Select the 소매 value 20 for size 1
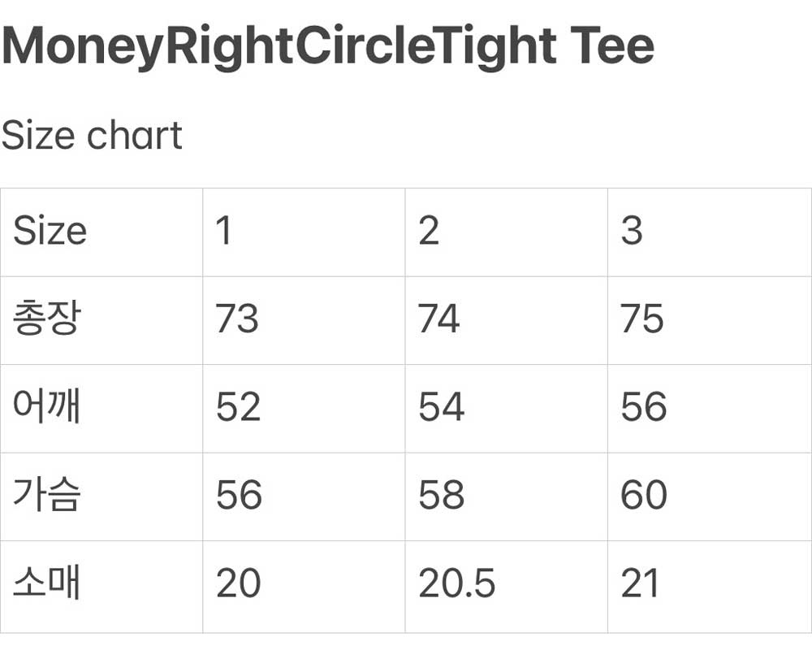Screen dimensions: 812x659 coord(238,583)
